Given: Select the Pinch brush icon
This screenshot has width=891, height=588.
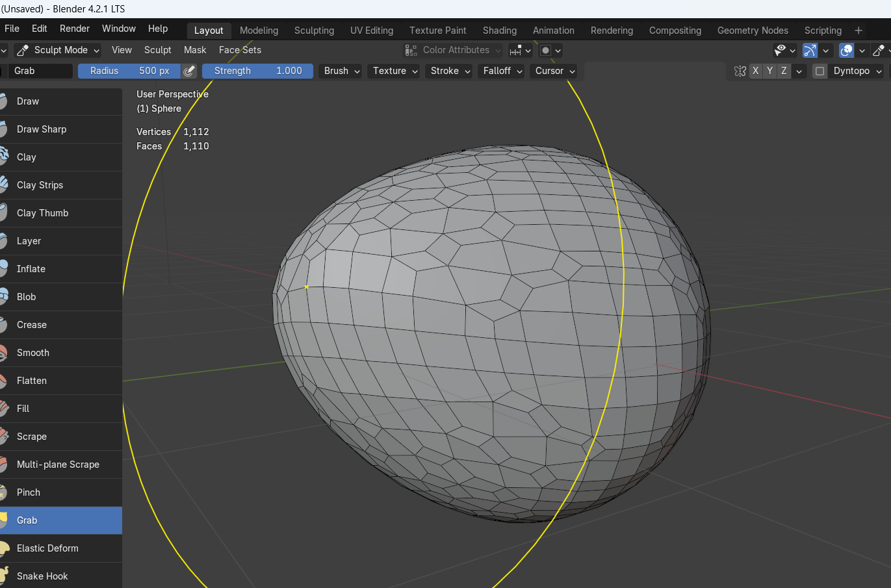Looking at the screenshot, I should click(3, 492).
